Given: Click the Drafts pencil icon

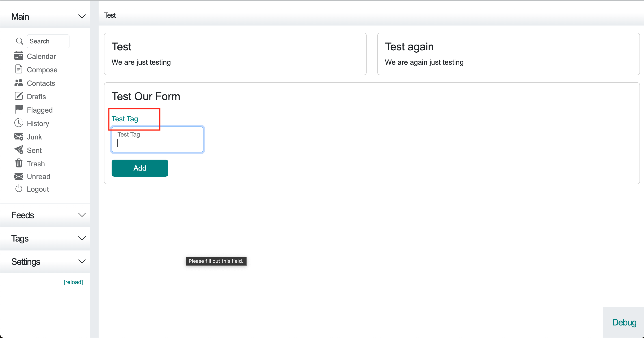Looking at the screenshot, I should 19,96.
